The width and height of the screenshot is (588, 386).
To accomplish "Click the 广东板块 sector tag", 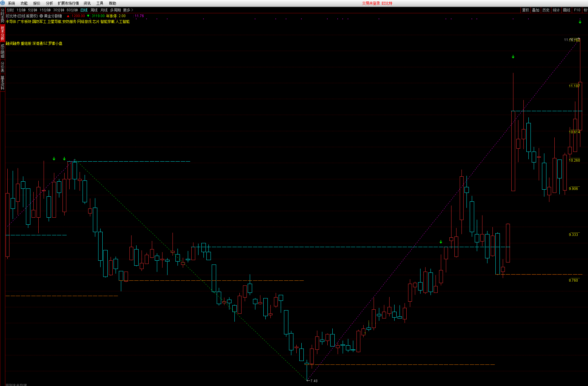I will tap(24, 22).
